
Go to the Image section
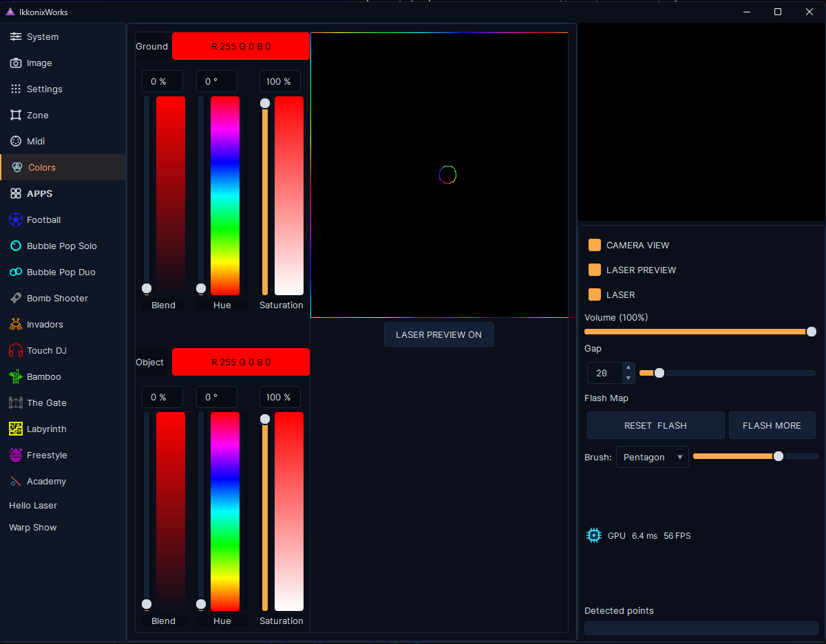tap(63, 63)
